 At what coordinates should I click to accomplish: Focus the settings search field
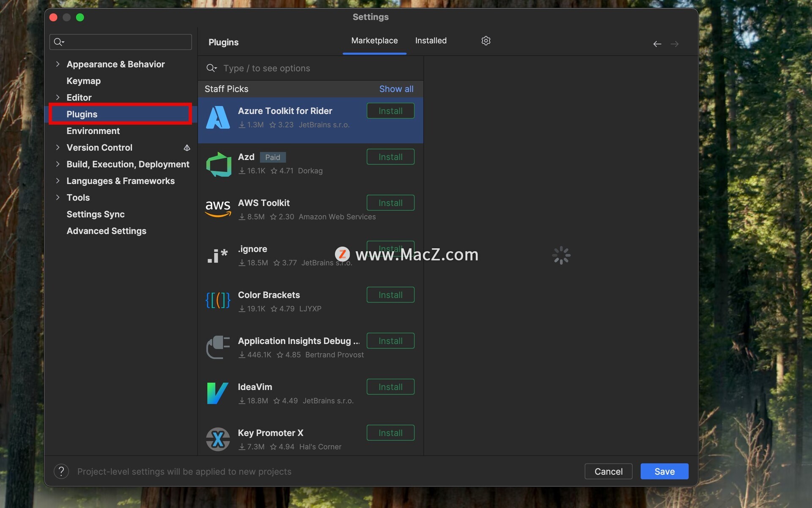(121, 42)
